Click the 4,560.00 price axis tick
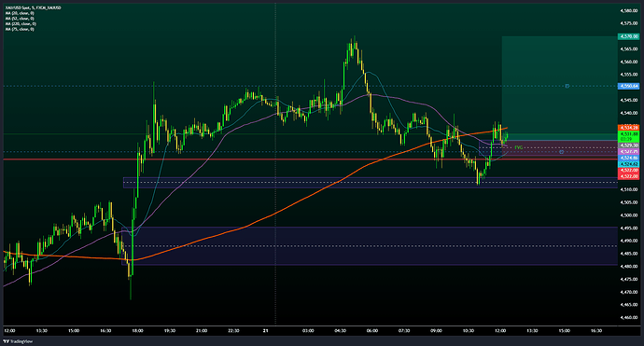644x346 pixels. pos(629,62)
